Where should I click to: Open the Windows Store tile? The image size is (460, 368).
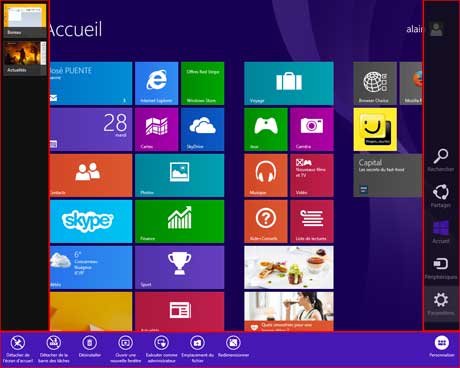pyautogui.click(x=203, y=83)
